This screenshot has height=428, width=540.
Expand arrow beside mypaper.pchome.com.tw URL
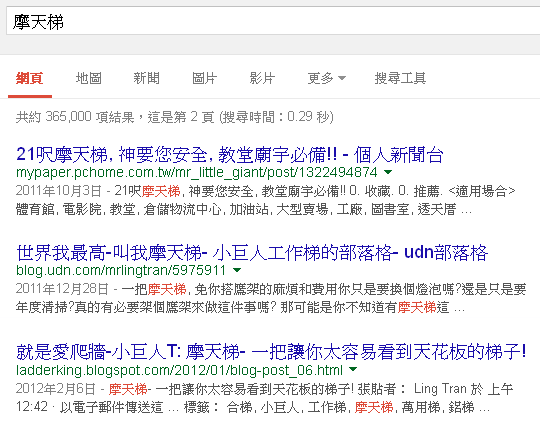pyautogui.click(x=388, y=172)
